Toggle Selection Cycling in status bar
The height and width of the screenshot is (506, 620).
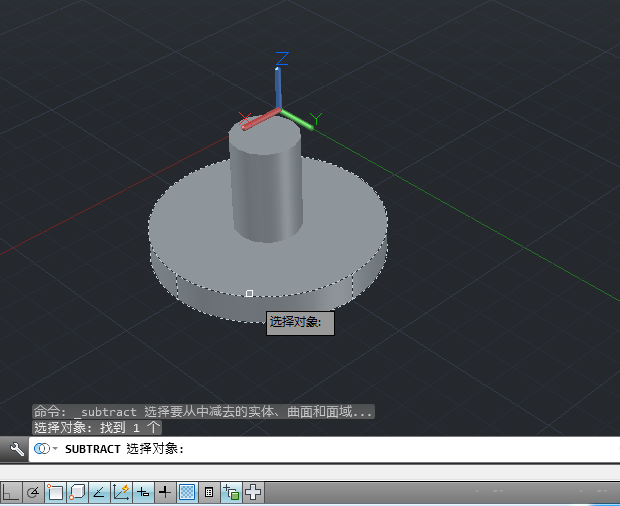tap(231, 493)
